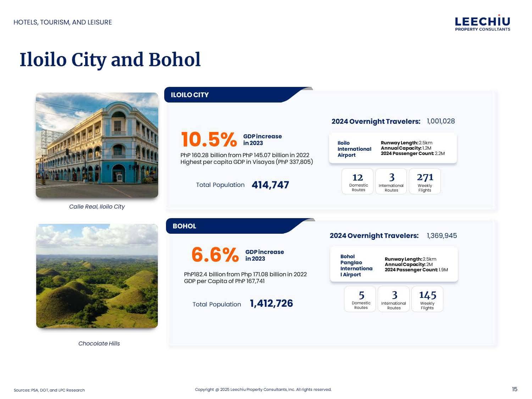Click Bohol's total population 1,412,726
The image size is (532, 399).
point(271,304)
